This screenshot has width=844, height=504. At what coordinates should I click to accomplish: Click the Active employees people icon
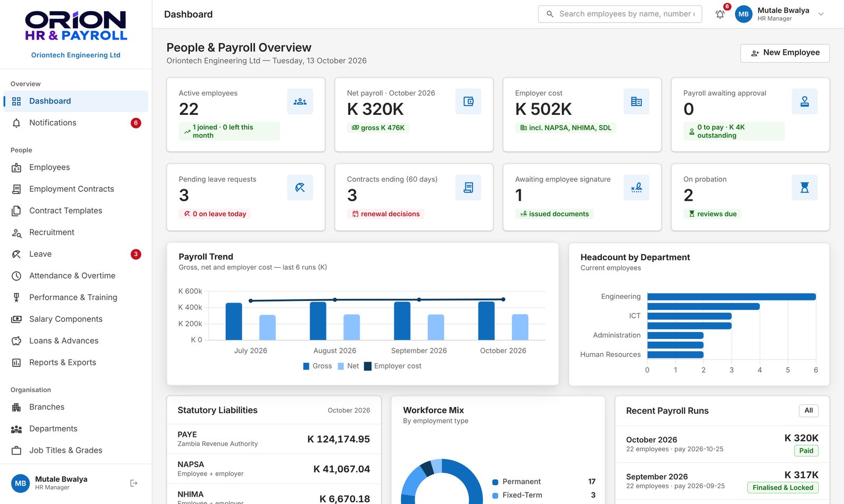click(x=300, y=102)
